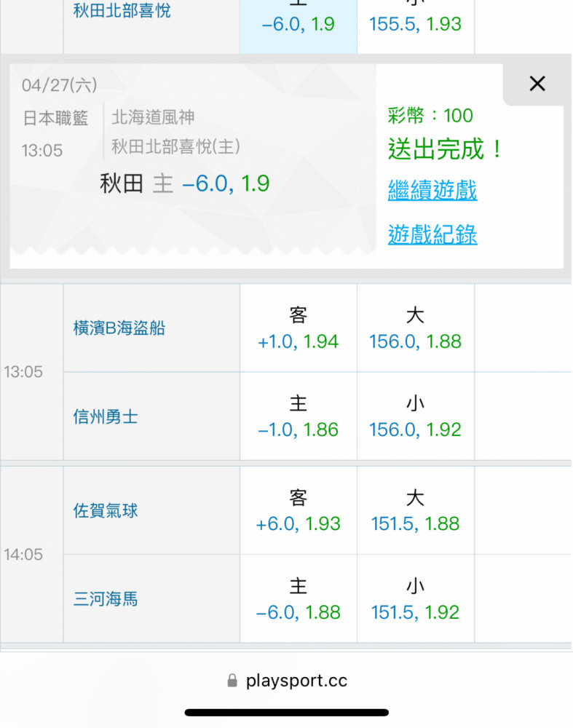
Task: Open 秋田北部喜悅 team link at top
Action: point(122,11)
